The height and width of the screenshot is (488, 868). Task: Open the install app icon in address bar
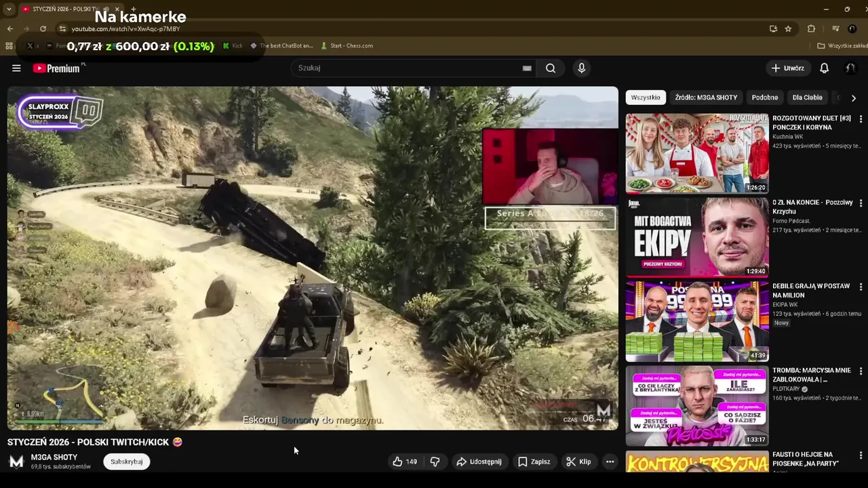[773, 28]
